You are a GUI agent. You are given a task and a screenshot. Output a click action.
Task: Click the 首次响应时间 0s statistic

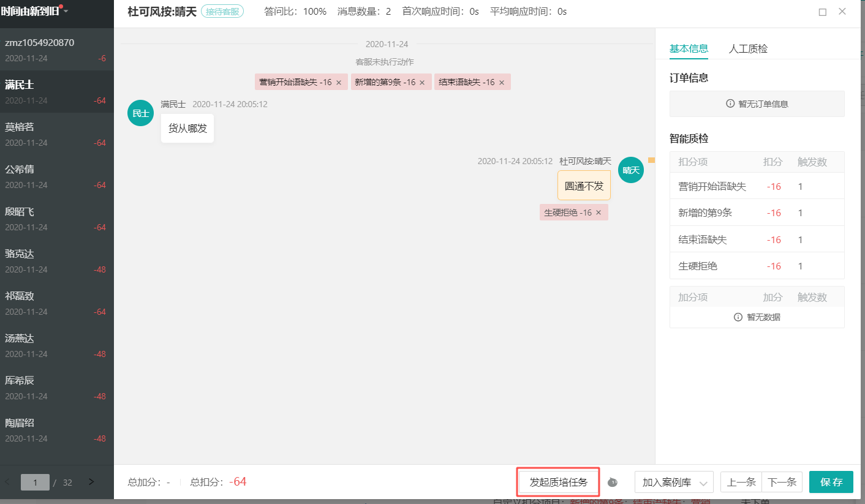(x=440, y=12)
